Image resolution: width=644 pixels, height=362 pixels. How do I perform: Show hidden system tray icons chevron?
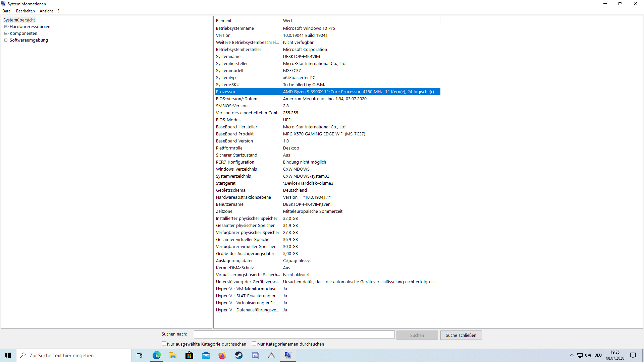click(572, 355)
